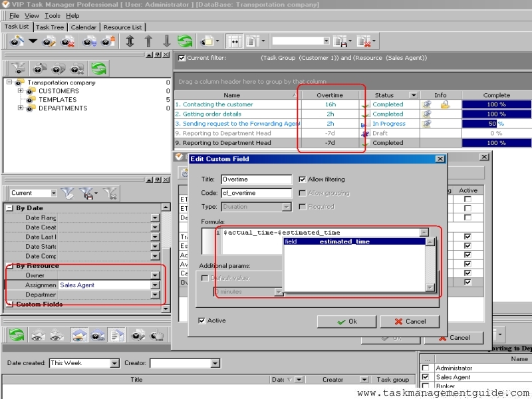Confirm with Ok in Edit Custom Field
532x399 pixels.
(346, 321)
